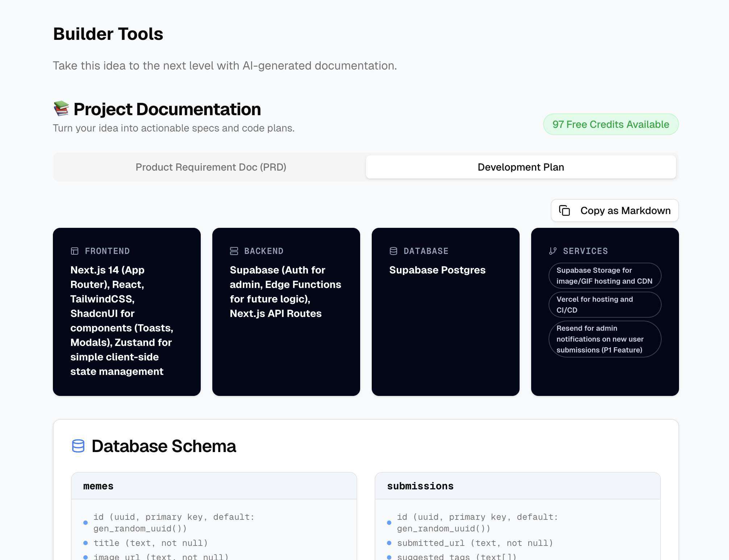Click the Supabase Auth backend description
729x560 pixels.
[286, 292]
